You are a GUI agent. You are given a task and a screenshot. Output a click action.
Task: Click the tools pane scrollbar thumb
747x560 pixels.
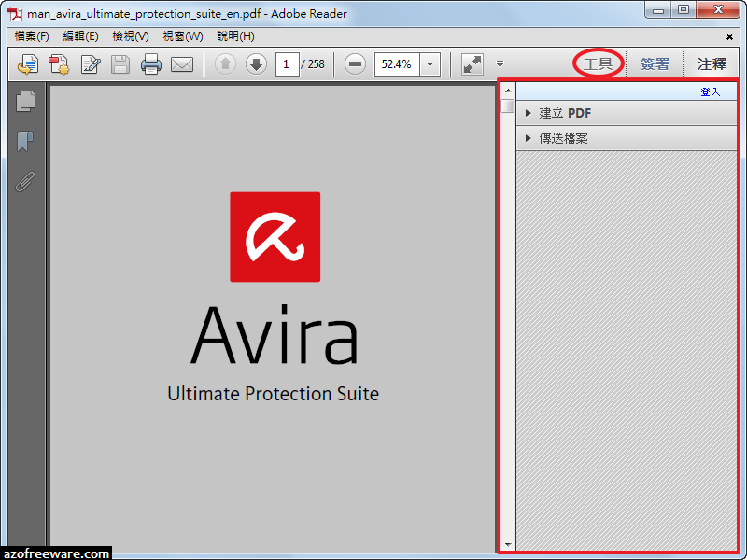(x=508, y=105)
